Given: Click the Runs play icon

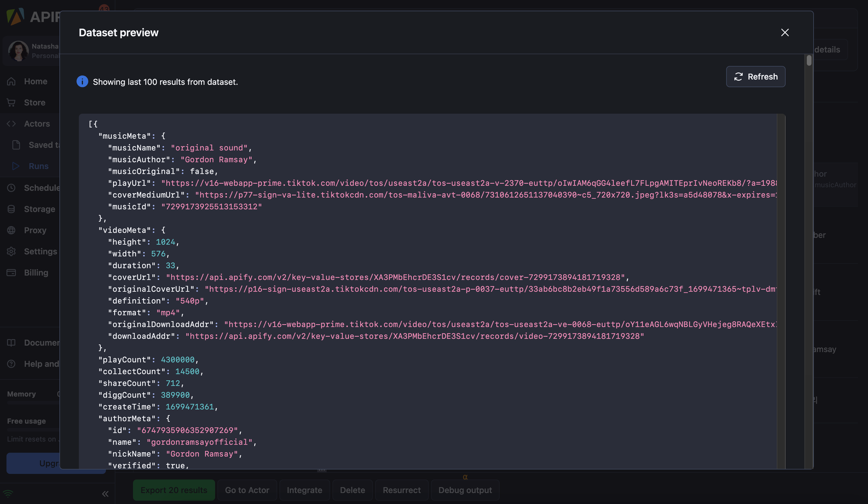Looking at the screenshot, I should 16,166.
